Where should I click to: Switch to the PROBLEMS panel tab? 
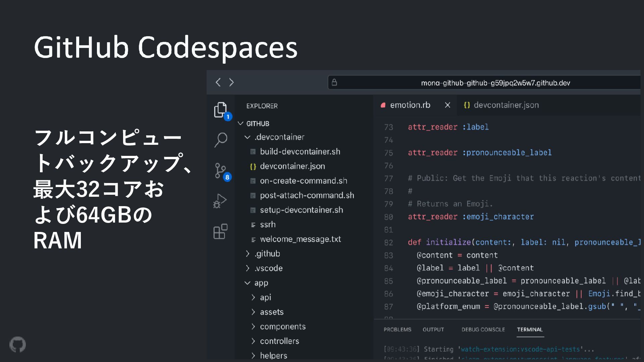[x=397, y=329]
